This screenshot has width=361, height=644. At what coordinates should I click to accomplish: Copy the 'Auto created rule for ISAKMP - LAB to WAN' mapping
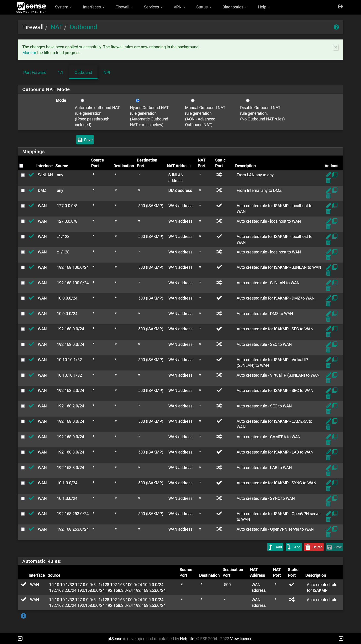point(335,452)
